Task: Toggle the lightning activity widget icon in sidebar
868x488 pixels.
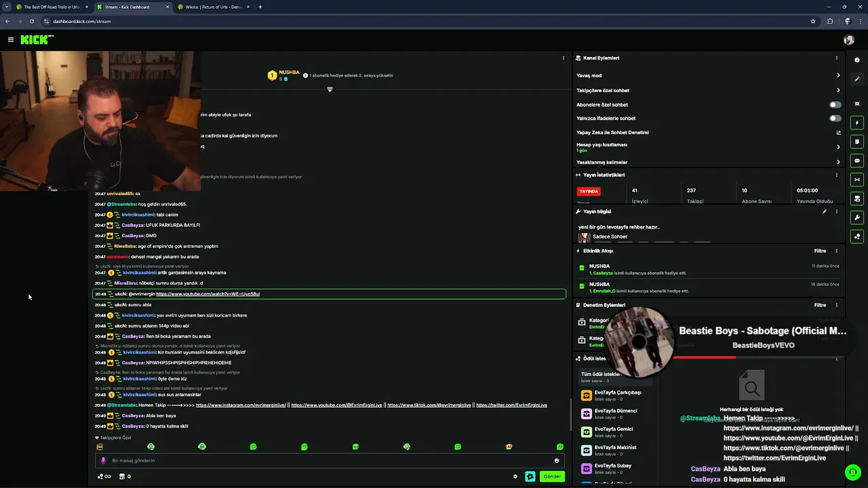Action: (857, 123)
